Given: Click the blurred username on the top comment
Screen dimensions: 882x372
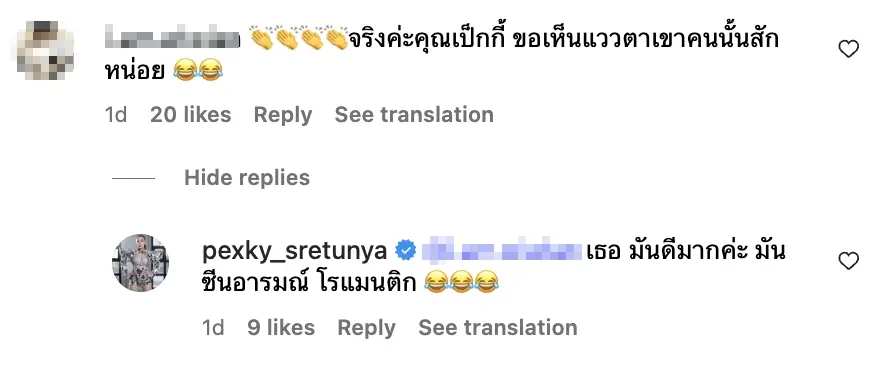Looking at the screenshot, I should (x=173, y=41).
